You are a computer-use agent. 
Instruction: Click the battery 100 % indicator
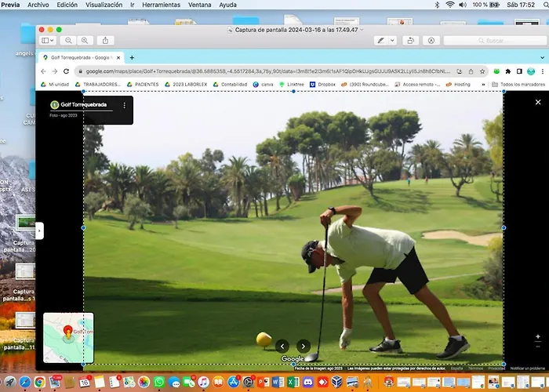pos(486,5)
